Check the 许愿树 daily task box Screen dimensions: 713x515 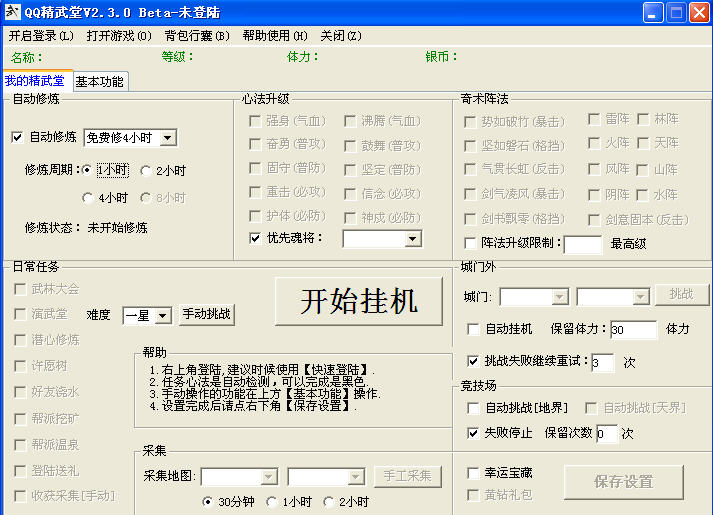pos(20,366)
